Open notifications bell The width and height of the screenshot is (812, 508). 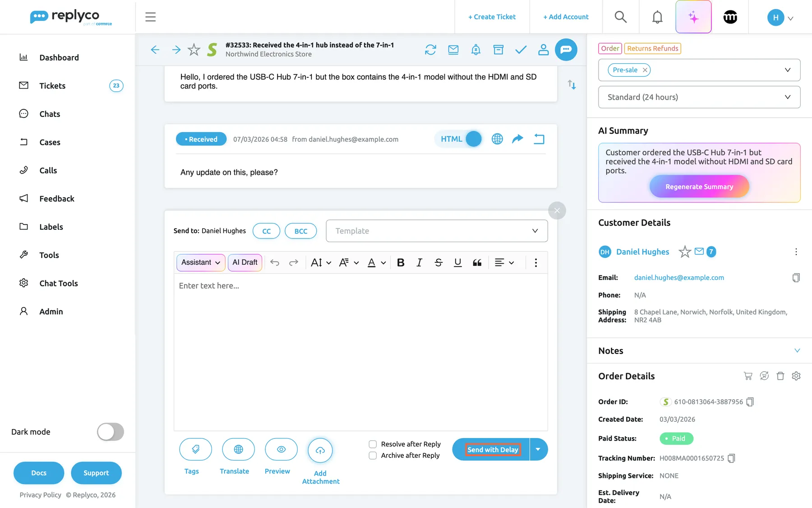(x=657, y=17)
